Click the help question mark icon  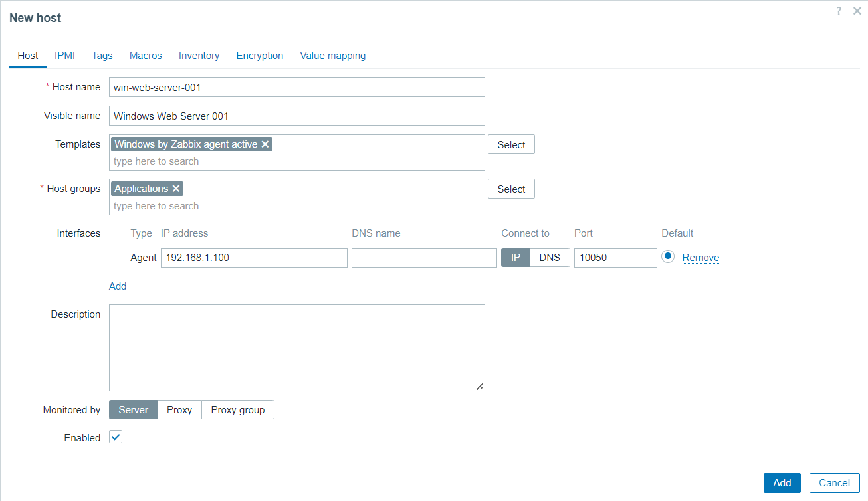tap(839, 11)
